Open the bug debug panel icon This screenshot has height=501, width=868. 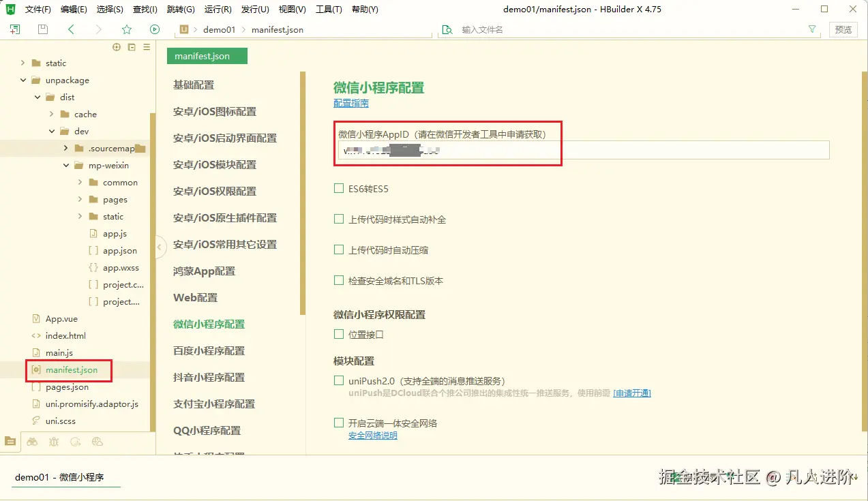(54, 442)
